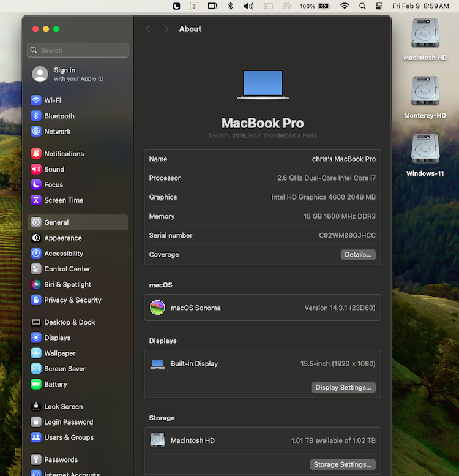The width and height of the screenshot is (459, 476).
Task: Click the computer name chris's MacBook Pro
Action: coord(344,159)
